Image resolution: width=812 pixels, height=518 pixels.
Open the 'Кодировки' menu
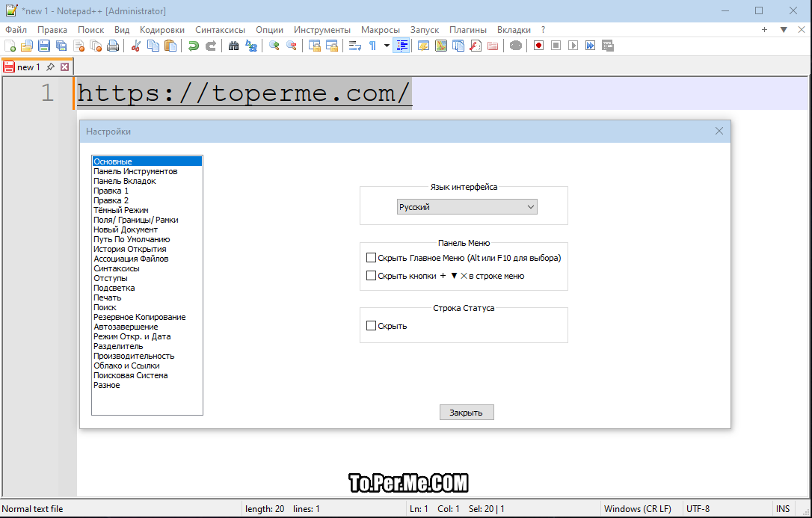[x=162, y=30]
